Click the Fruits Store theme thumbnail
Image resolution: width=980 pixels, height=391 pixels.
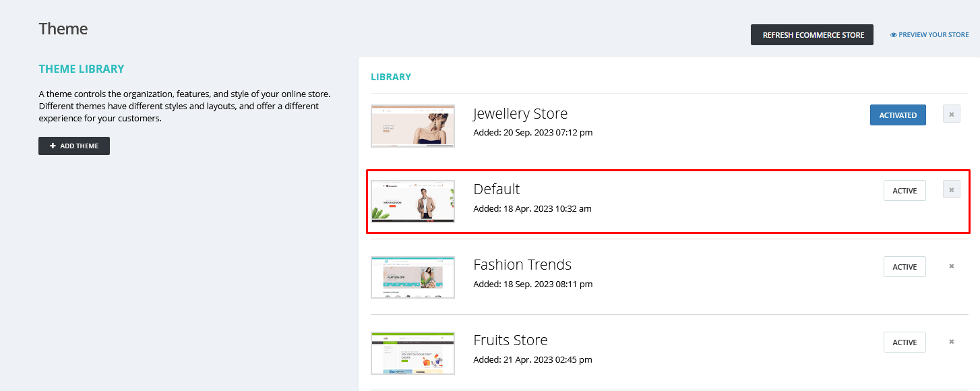point(412,353)
